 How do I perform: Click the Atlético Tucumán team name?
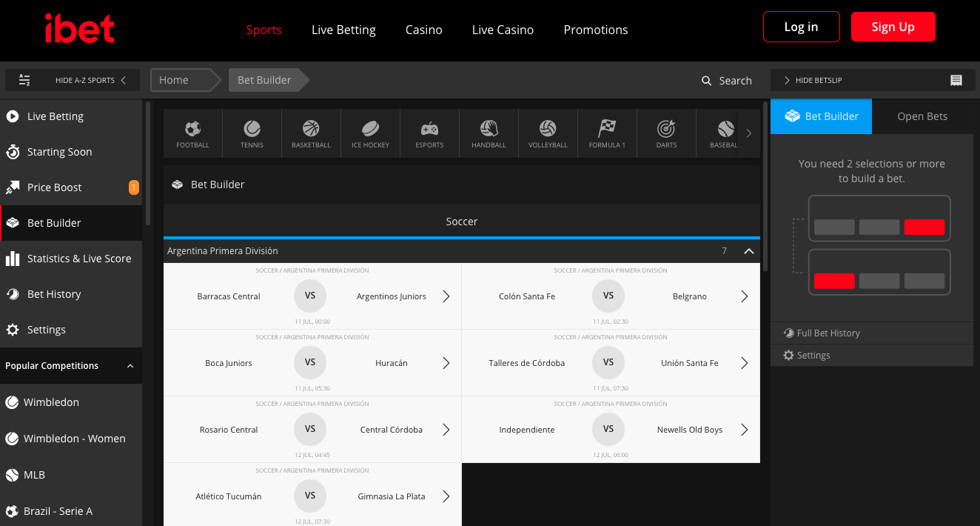click(x=229, y=496)
